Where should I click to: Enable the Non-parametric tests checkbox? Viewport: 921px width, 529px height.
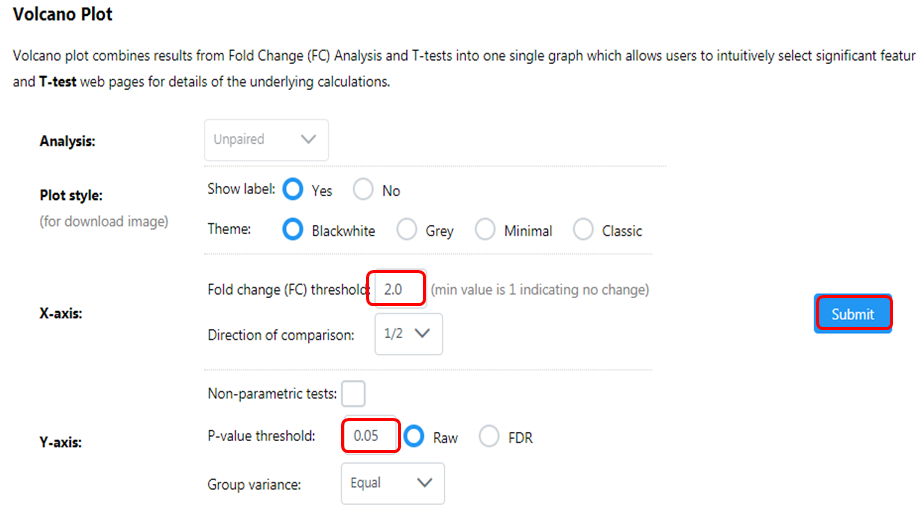coord(353,394)
